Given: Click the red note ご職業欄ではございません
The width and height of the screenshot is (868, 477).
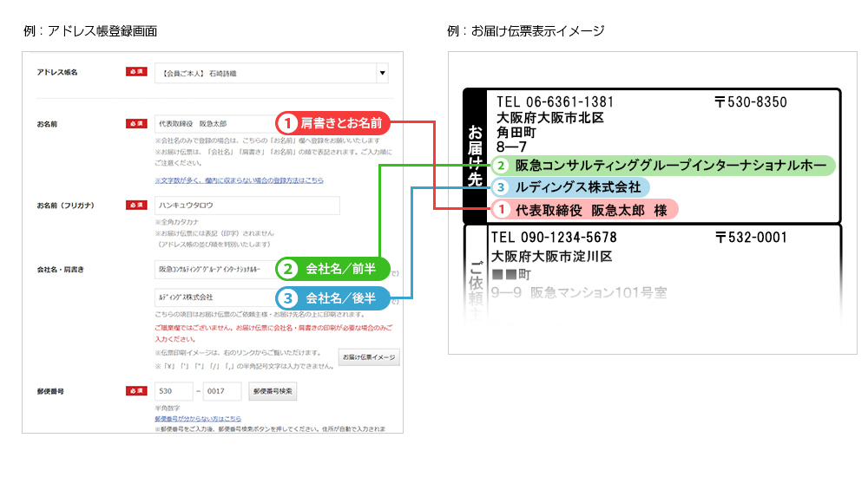Looking at the screenshot, I should click(273, 333).
